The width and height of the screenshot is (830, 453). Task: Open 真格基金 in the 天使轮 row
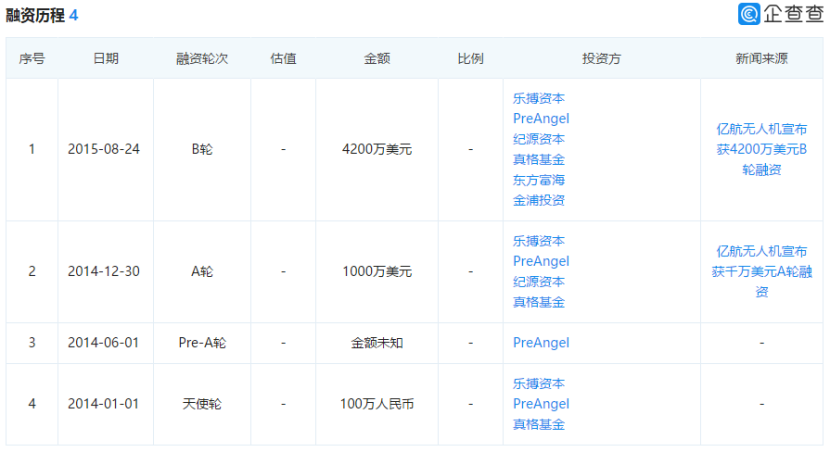point(538,424)
